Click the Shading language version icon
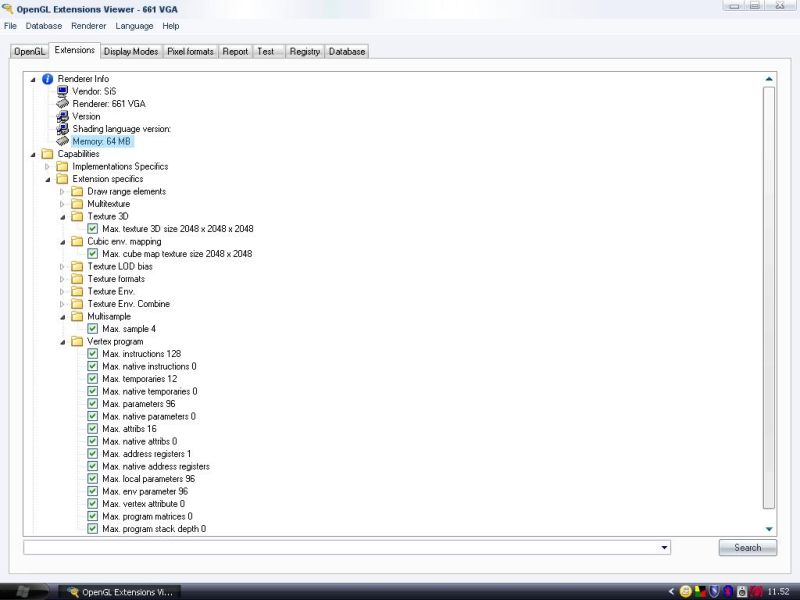The height and width of the screenshot is (600, 800). pos(62,129)
